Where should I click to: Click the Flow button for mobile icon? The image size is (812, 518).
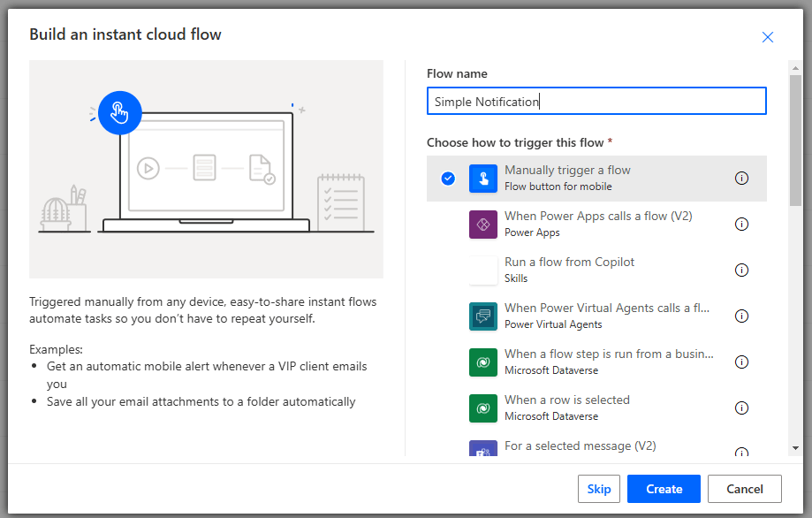483,179
